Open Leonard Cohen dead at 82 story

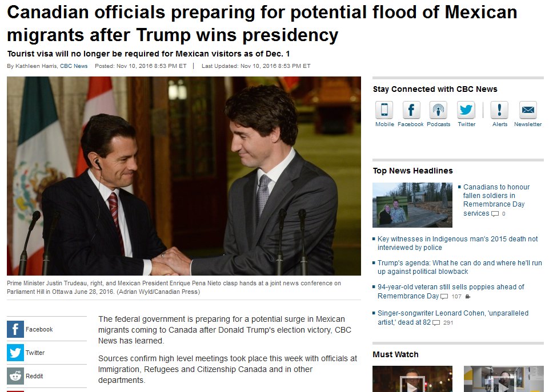[453, 317]
